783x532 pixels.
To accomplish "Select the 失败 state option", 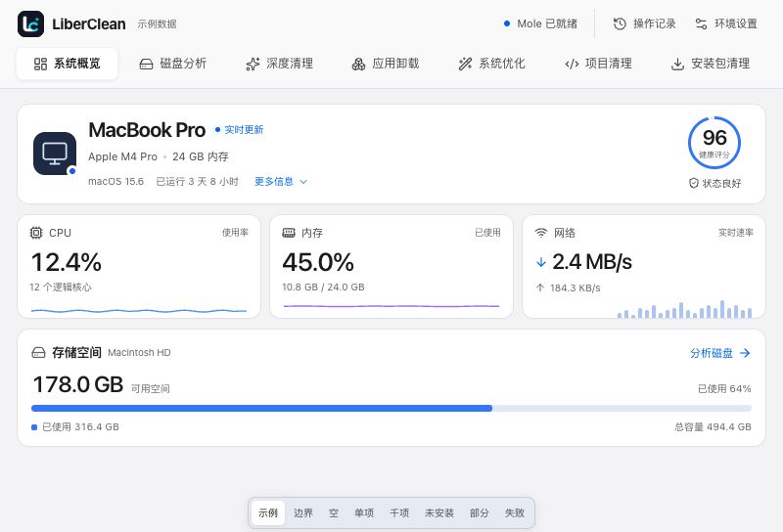I will [515, 513].
